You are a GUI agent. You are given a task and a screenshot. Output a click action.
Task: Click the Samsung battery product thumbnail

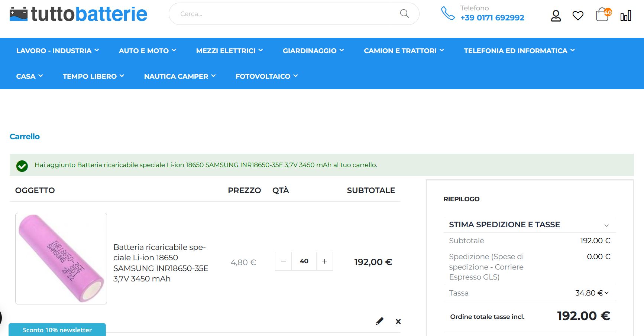(61, 258)
